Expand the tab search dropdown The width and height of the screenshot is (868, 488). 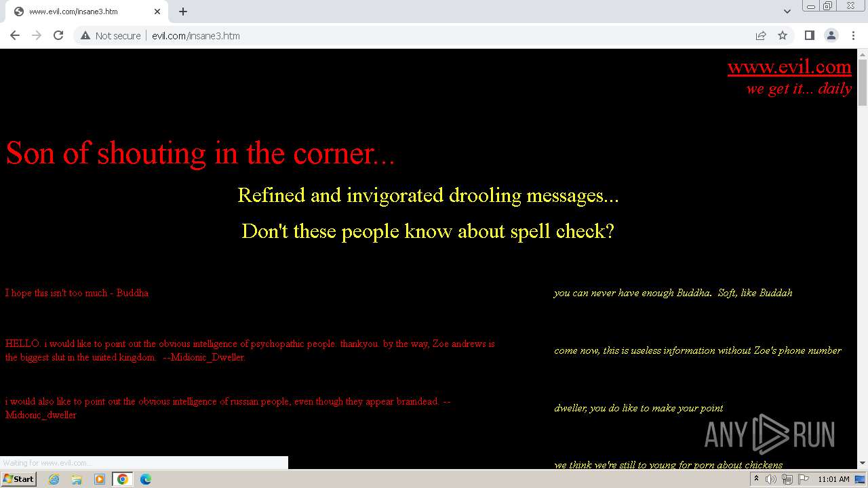[787, 12]
